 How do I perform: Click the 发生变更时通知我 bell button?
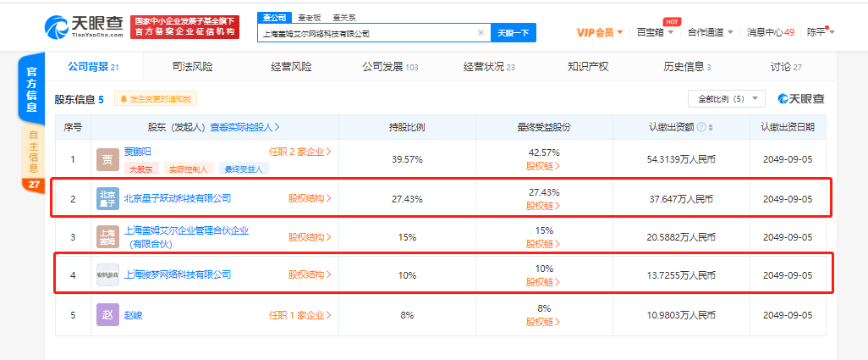155,100
